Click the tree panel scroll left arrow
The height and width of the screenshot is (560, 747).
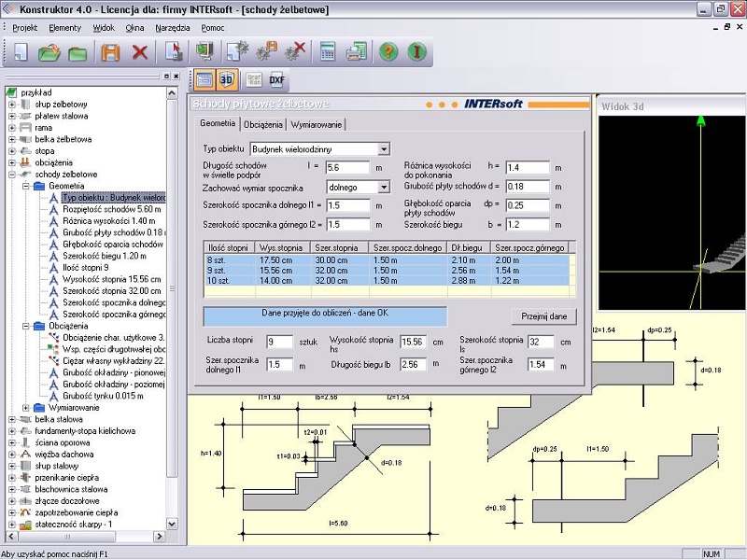11,536
